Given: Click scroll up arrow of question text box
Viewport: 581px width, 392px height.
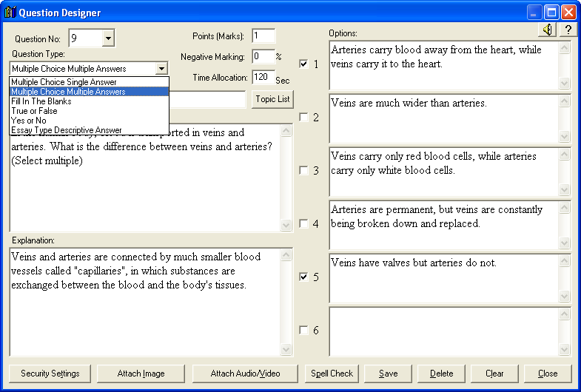Looking at the screenshot, I should 286,130.
